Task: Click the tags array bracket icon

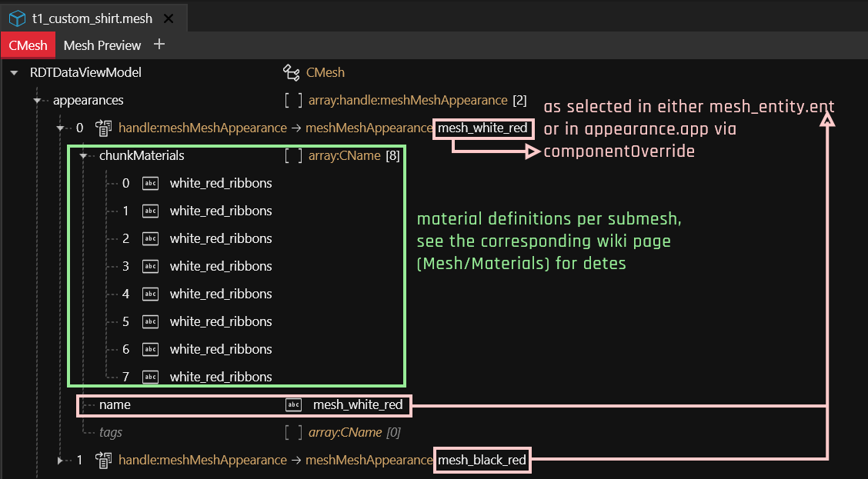Action: 293,433
